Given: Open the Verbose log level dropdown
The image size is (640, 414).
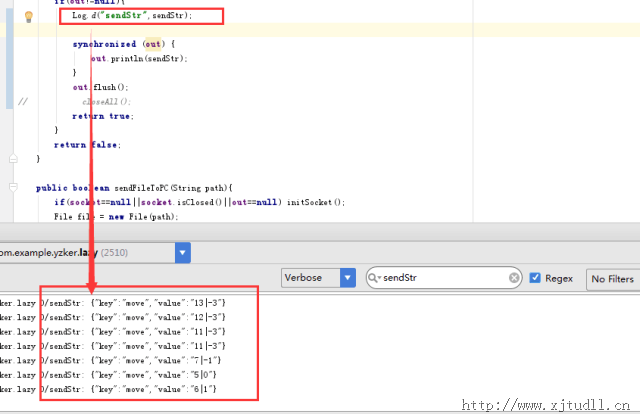Looking at the screenshot, I should tap(347, 278).
